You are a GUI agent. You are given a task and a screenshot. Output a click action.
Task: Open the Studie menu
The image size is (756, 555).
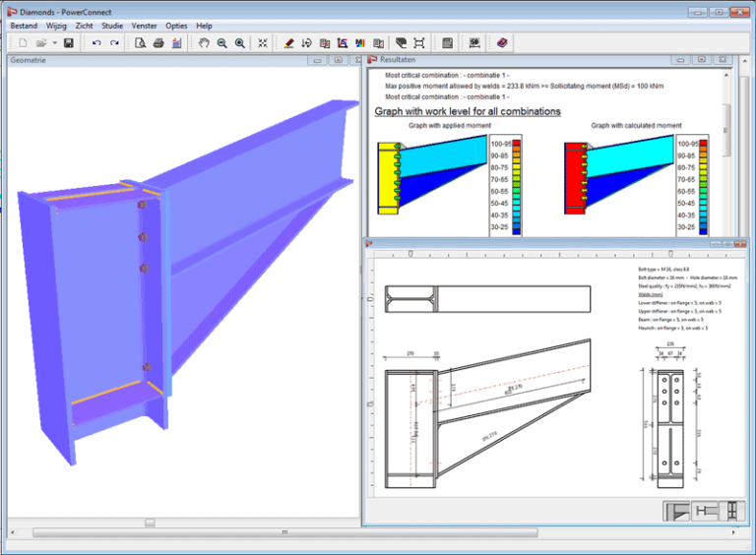pyautogui.click(x=112, y=26)
